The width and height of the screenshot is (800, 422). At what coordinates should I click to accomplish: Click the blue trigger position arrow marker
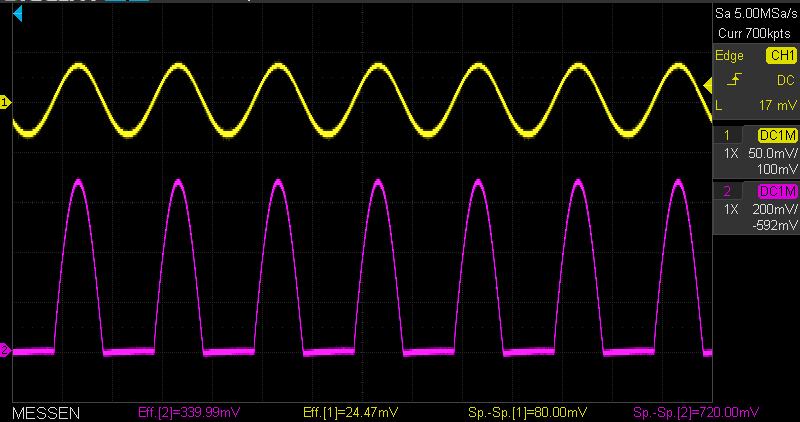(x=18, y=14)
